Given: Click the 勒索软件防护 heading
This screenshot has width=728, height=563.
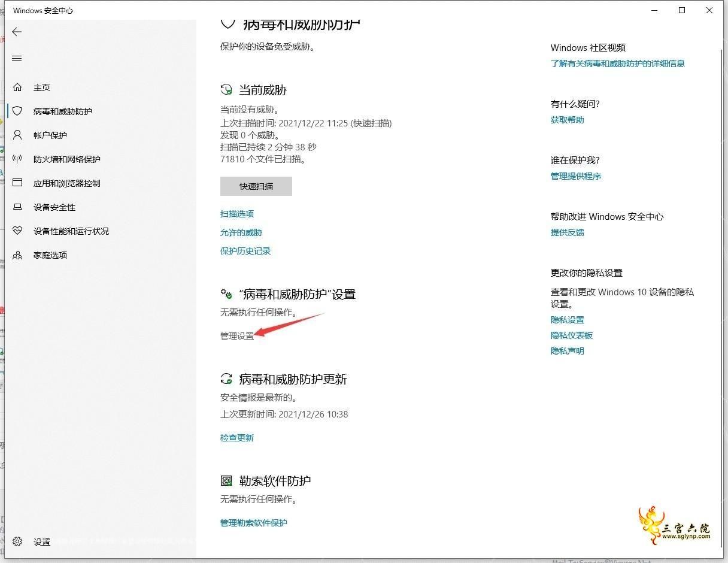Looking at the screenshot, I should coord(275,481).
